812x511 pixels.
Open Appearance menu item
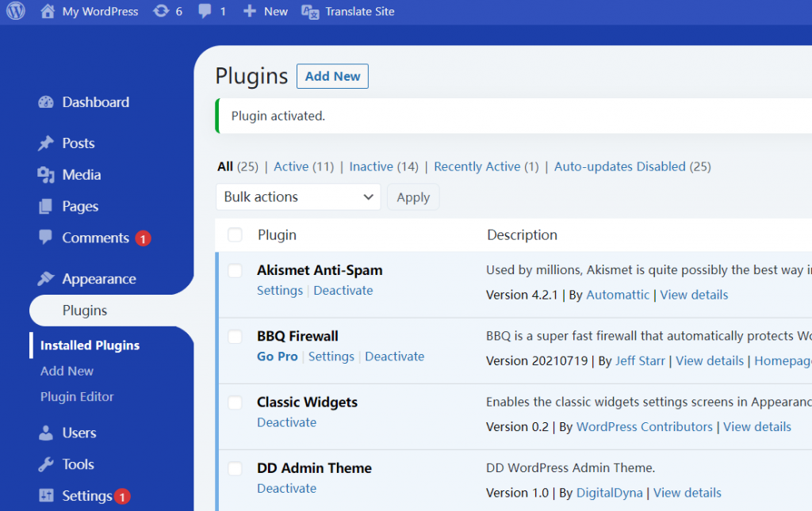[x=99, y=279]
